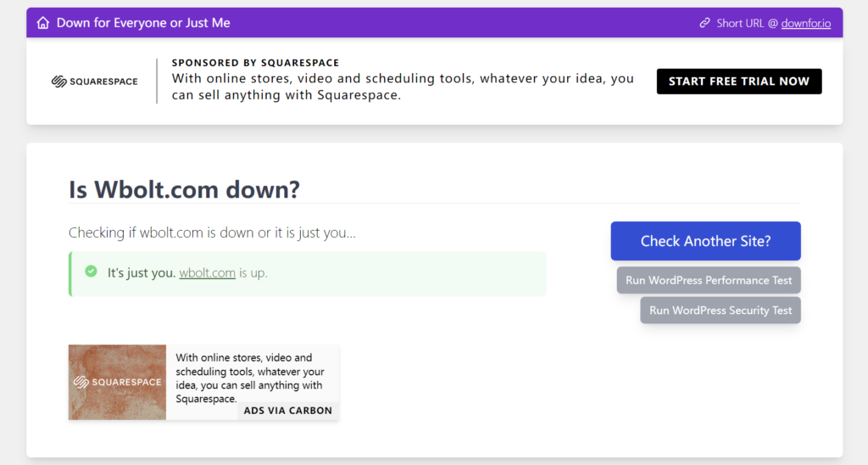This screenshot has height=465, width=868.
Task: Click the home icon in purple header
Action: 43,23
